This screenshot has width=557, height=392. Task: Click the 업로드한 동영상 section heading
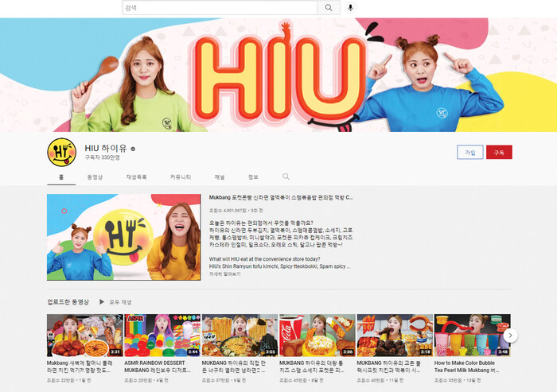coord(68,302)
